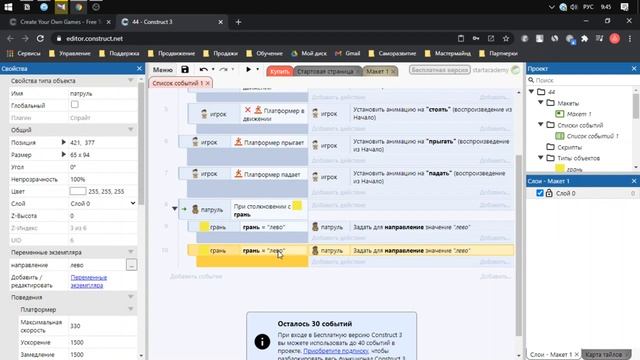Collapse the Списки событий folder
The width and height of the screenshot is (640, 360).
(x=541, y=124)
